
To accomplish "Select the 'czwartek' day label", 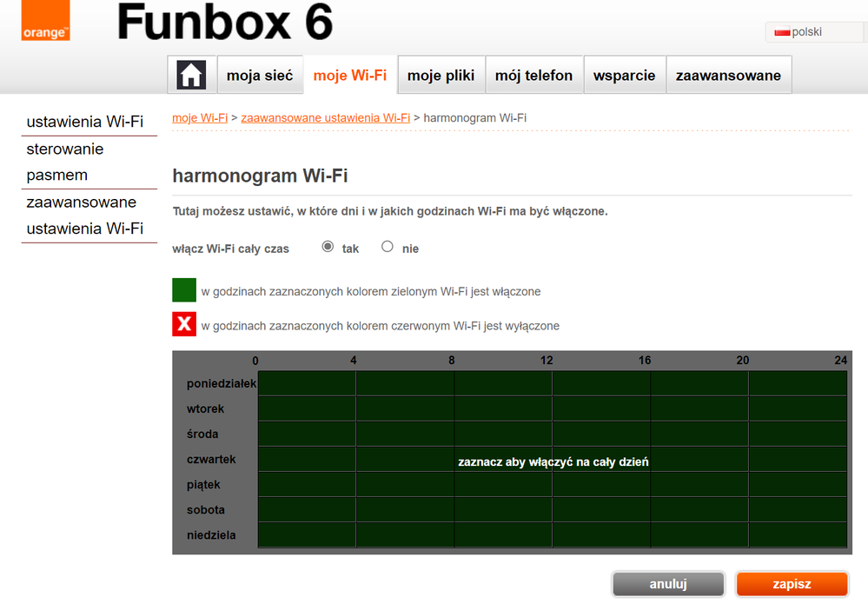I will coord(211,460).
